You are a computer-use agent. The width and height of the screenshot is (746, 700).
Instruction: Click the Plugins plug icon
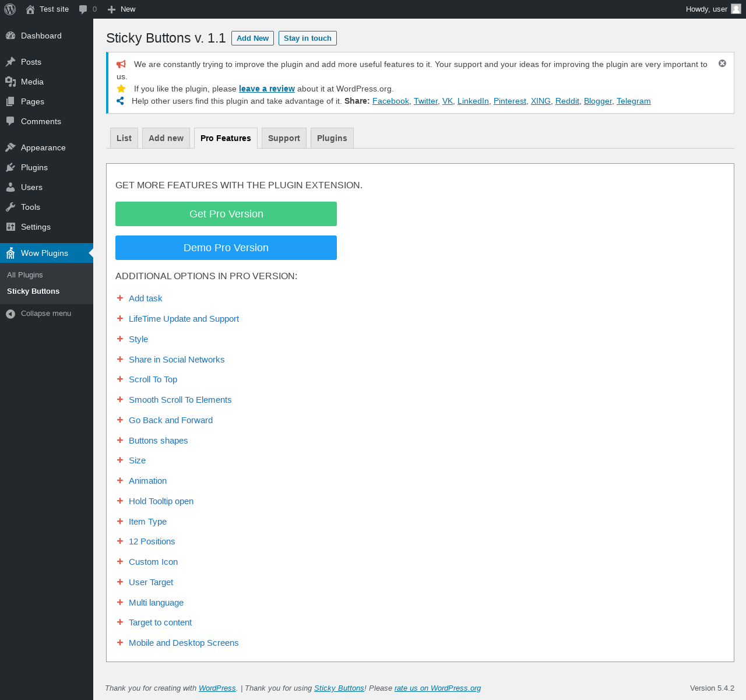pyautogui.click(x=10, y=167)
